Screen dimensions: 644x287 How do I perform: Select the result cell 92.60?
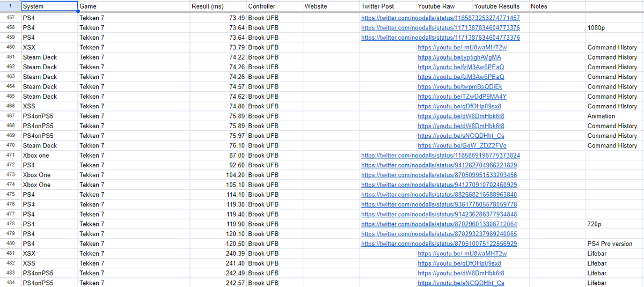[x=217, y=165]
